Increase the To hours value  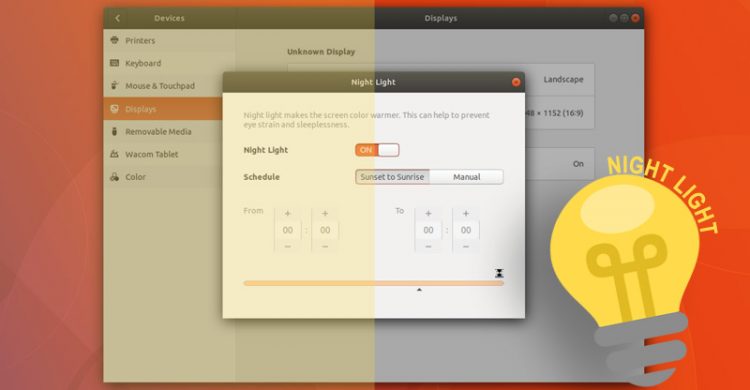[x=428, y=213]
